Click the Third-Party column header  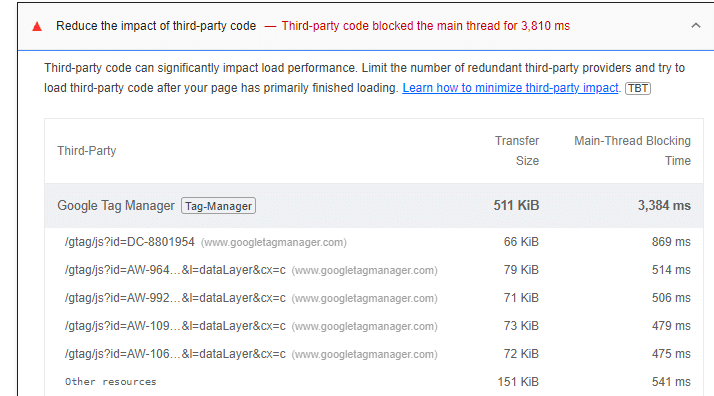pos(87,151)
